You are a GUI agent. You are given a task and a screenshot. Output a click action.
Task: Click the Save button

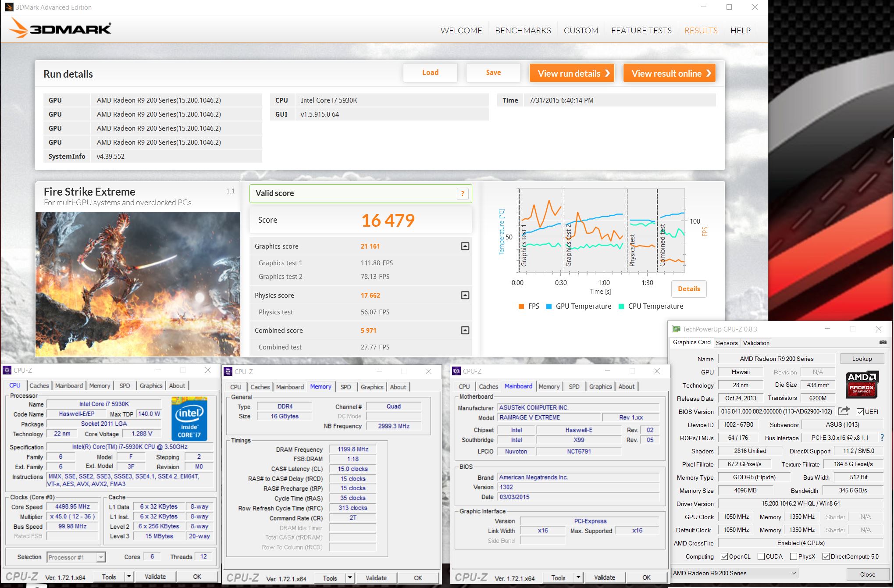[x=493, y=73]
